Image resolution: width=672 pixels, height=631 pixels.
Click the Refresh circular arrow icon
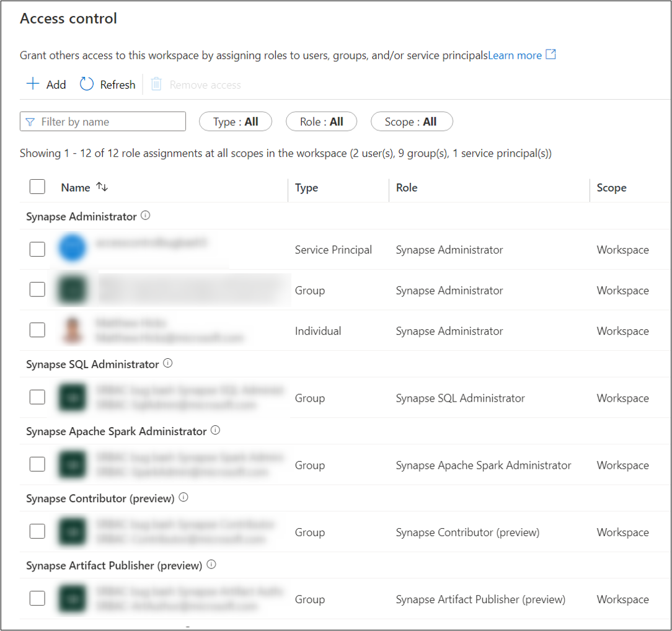click(x=87, y=84)
